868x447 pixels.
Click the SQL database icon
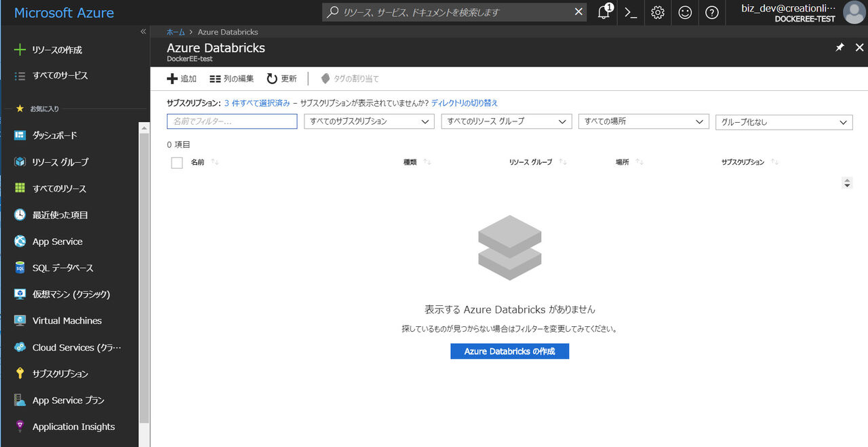(x=20, y=268)
